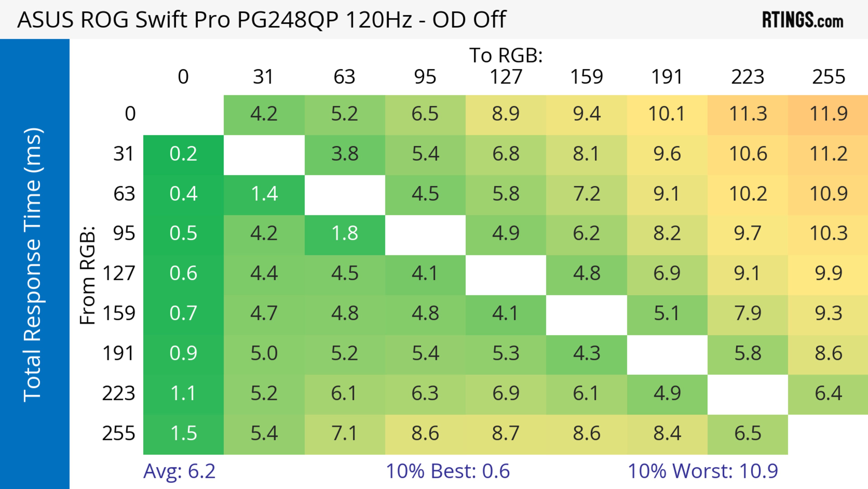Select the 255 row label
868x489 pixels.
click(x=119, y=434)
